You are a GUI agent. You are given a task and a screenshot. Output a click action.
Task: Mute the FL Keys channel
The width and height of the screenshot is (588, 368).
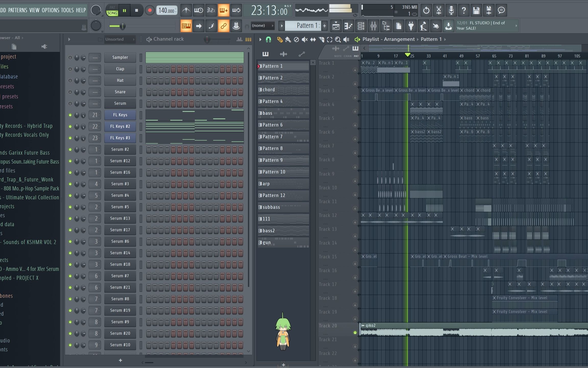(70, 115)
